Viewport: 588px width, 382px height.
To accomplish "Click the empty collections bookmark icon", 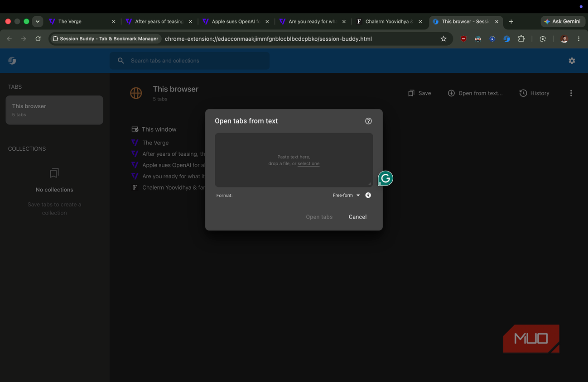I will point(54,173).
